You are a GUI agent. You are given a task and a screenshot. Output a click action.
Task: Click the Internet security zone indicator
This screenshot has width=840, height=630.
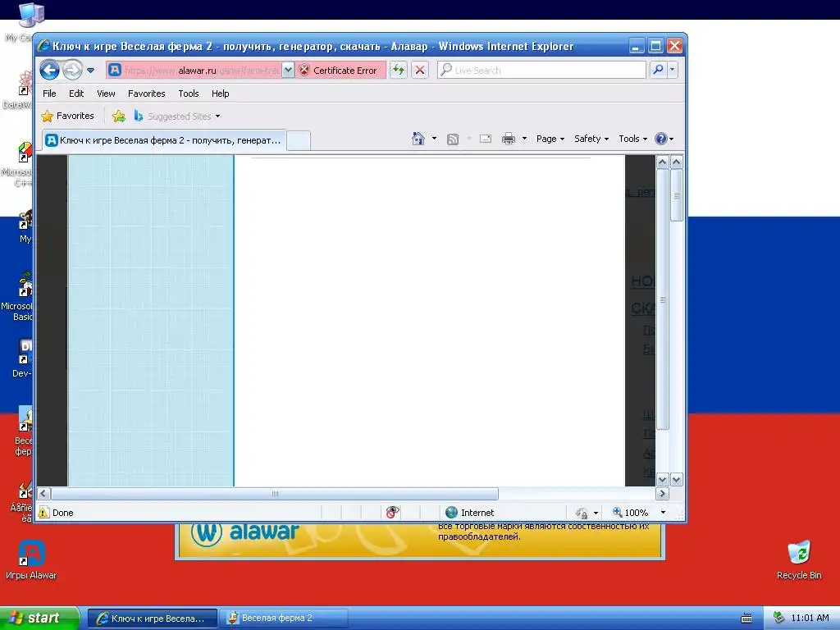470,513
